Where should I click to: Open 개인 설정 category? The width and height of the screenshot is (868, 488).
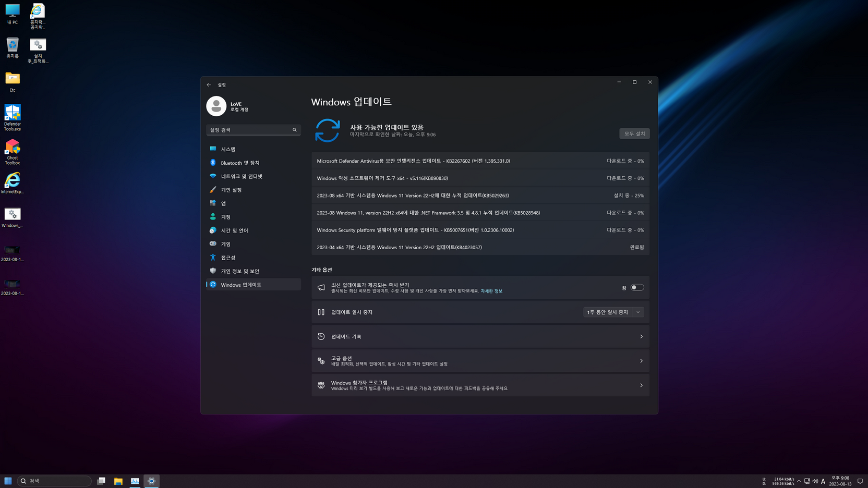[x=254, y=190]
